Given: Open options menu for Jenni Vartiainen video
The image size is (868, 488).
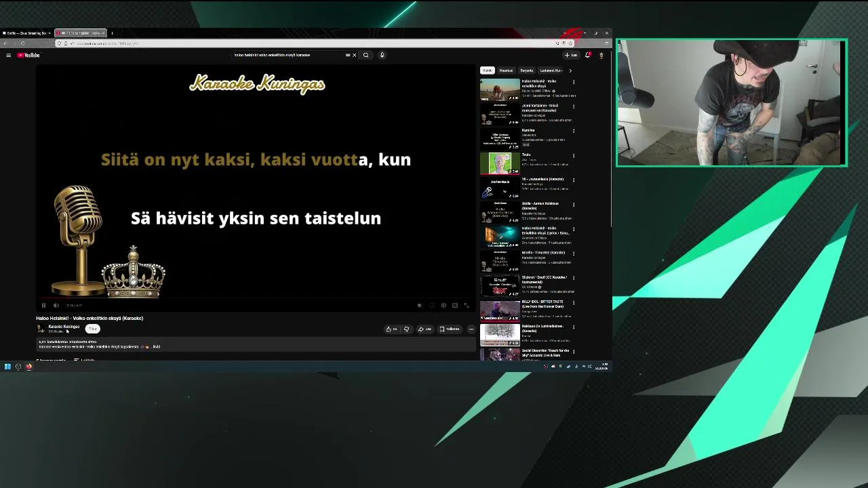Looking at the screenshot, I should click(x=574, y=106).
